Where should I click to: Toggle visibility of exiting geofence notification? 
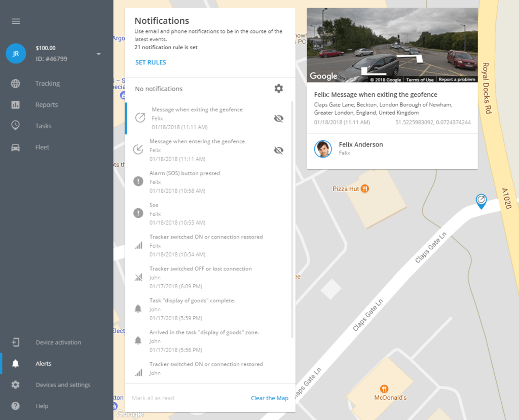(278, 119)
